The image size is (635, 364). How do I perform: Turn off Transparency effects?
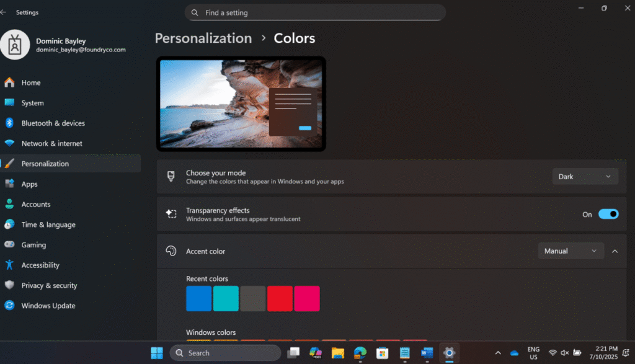click(x=608, y=214)
